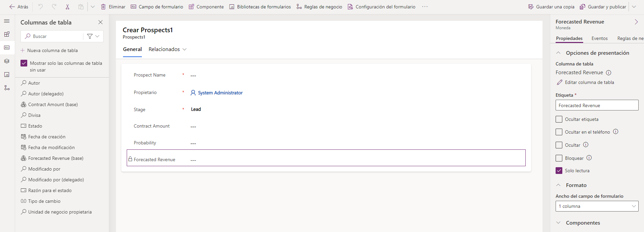Click the Forecasted Revenue lock icon
The image size is (644, 232).
tap(130, 159)
